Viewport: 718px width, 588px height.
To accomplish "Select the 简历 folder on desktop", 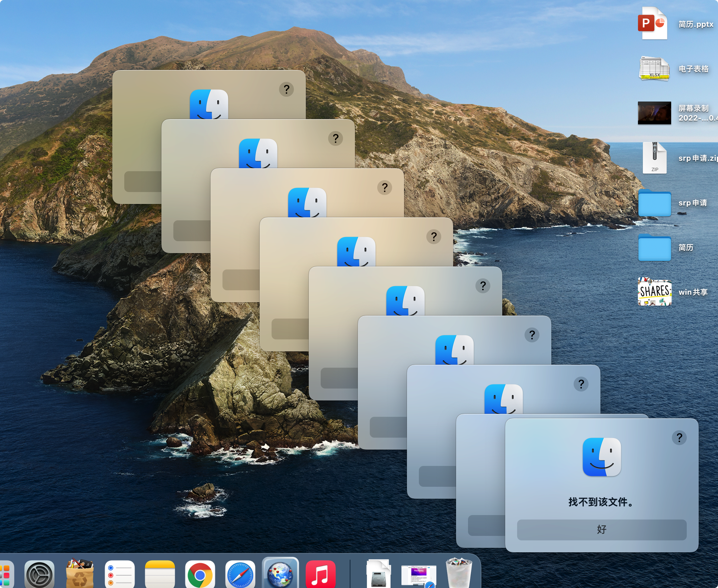I will coord(654,247).
